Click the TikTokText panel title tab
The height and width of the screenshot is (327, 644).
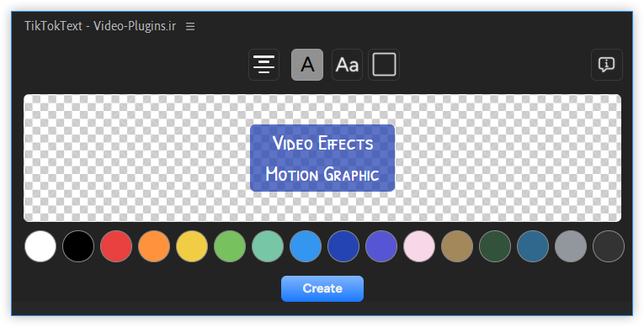pos(100,26)
